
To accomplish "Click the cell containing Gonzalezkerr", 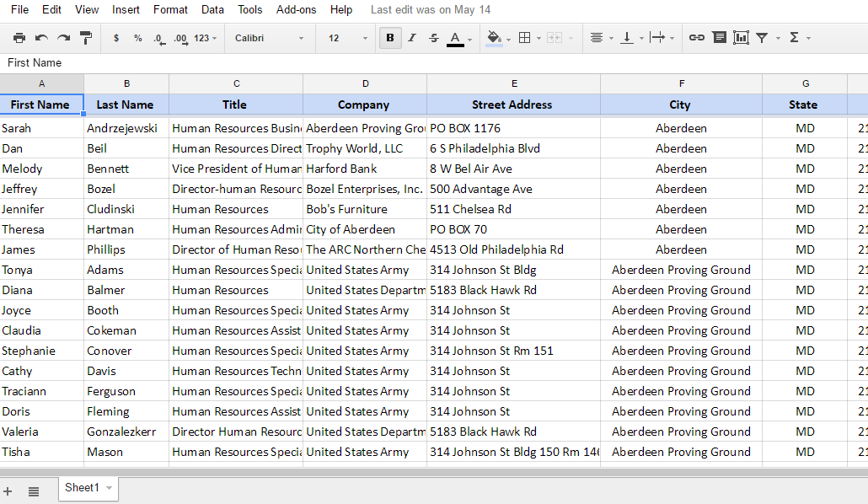I will tap(126, 432).
